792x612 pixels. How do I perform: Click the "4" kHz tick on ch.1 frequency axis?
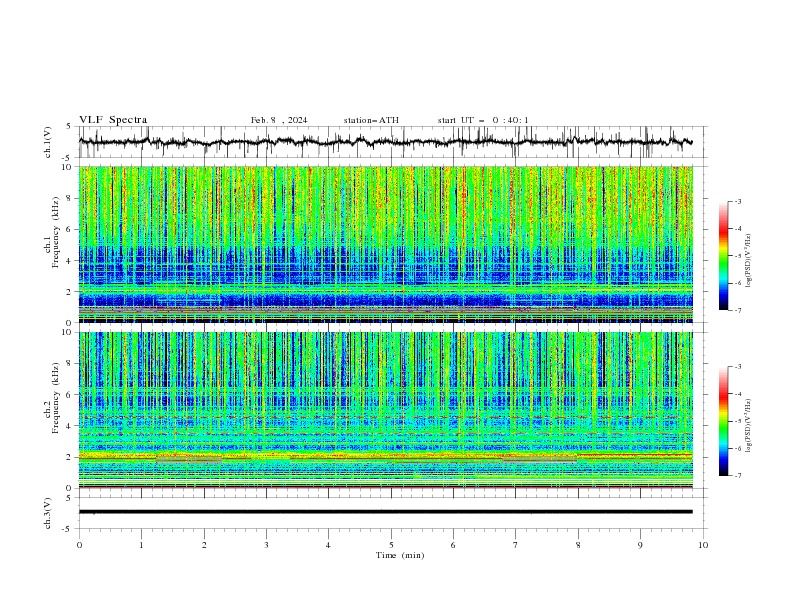tap(70, 261)
